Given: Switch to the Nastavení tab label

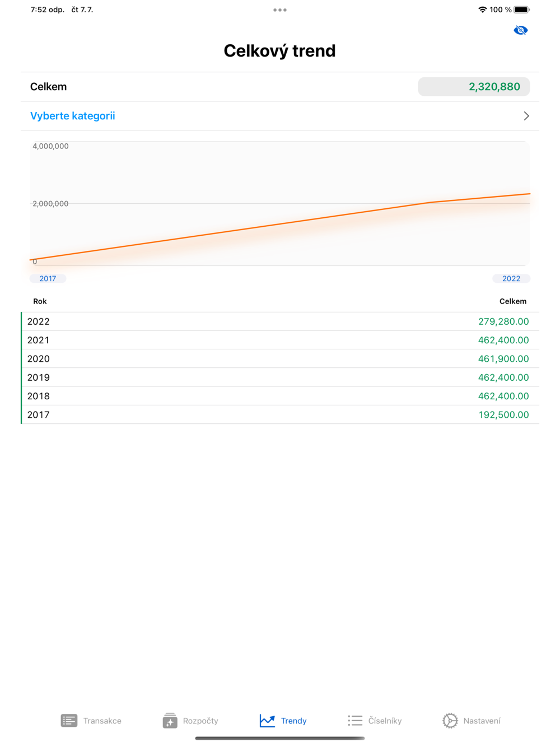Looking at the screenshot, I should click(x=482, y=721).
